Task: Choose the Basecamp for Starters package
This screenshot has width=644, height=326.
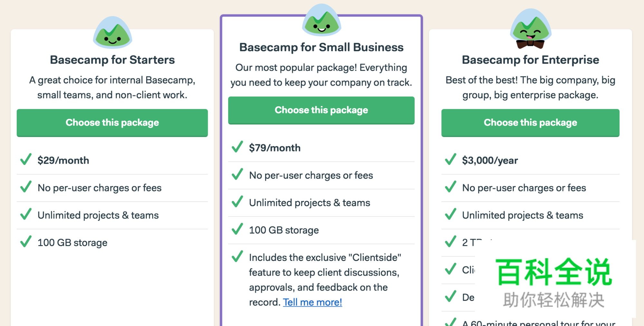Action: click(112, 123)
